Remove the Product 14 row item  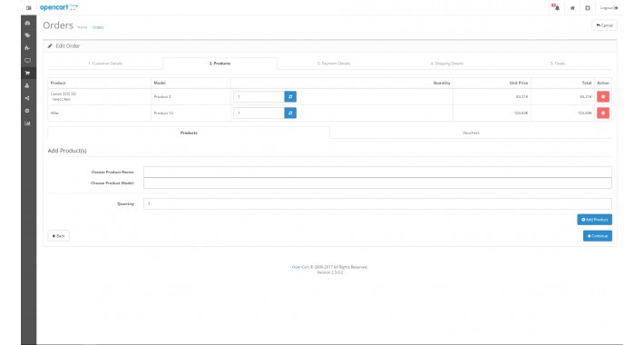click(x=603, y=113)
